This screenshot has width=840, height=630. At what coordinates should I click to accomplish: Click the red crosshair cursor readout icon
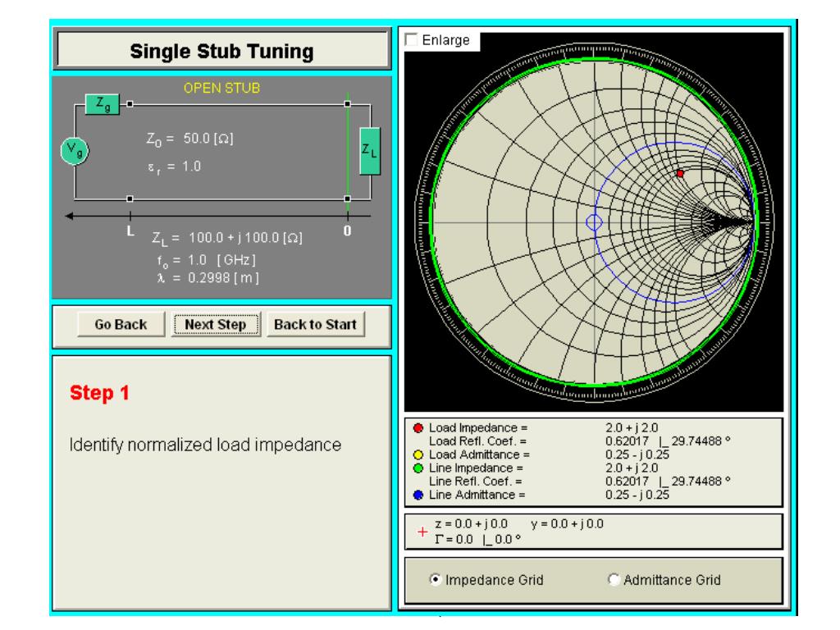click(x=422, y=532)
